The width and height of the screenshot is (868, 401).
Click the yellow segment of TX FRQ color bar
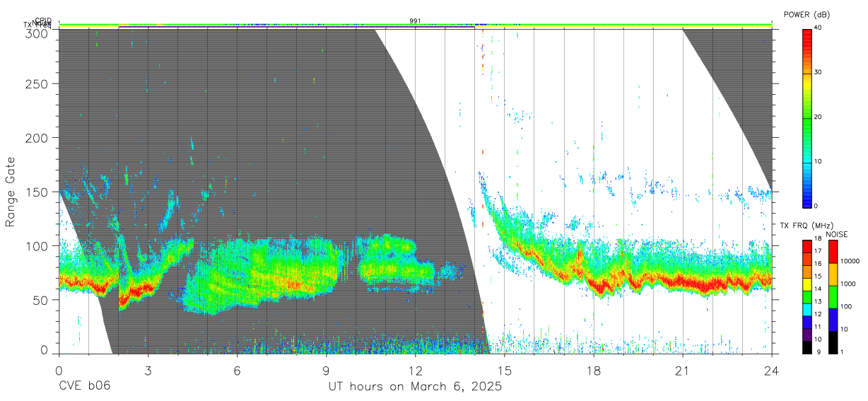point(807,284)
